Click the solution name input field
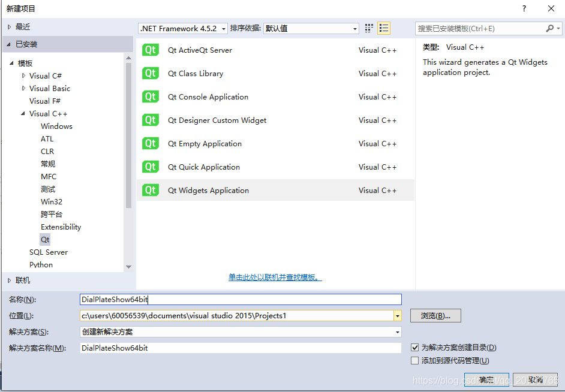The width and height of the screenshot is (565, 392). (x=241, y=348)
